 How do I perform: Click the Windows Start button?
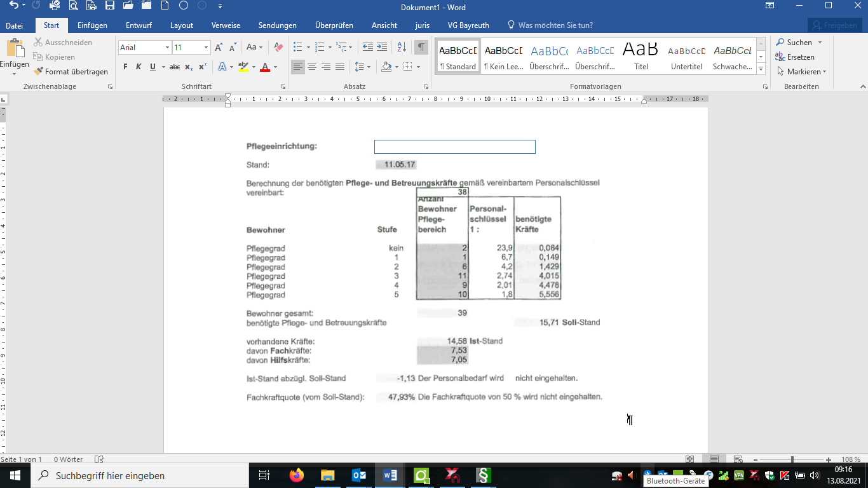click(15, 475)
